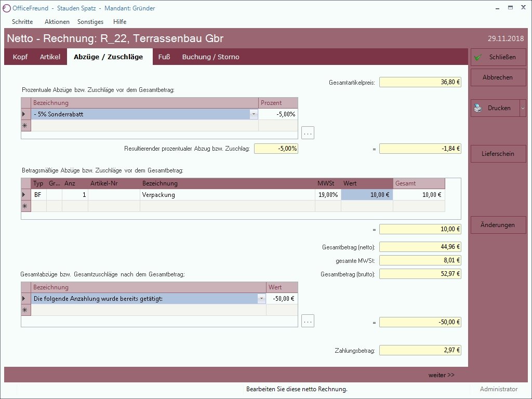The width and height of the screenshot is (532, 399).
Task: Click the Drucken button
Action: pyautogui.click(x=495, y=108)
